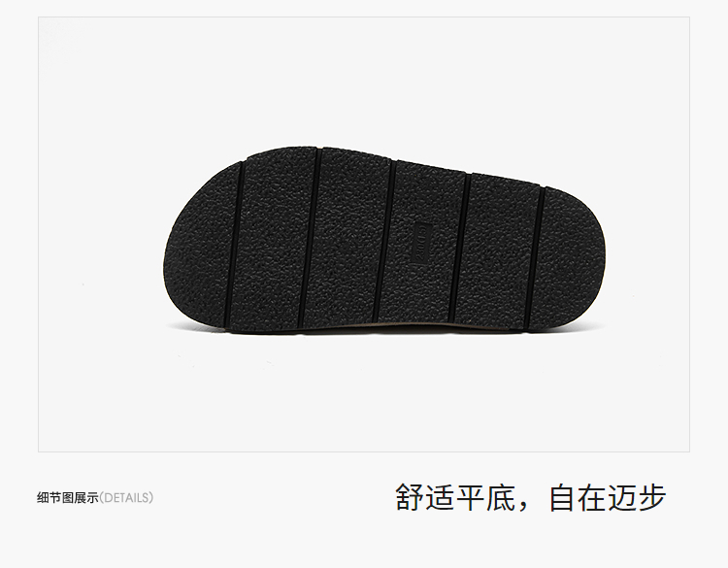Click the gray (DETAILS) text
The height and width of the screenshot is (568, 728).
point(126,498)
